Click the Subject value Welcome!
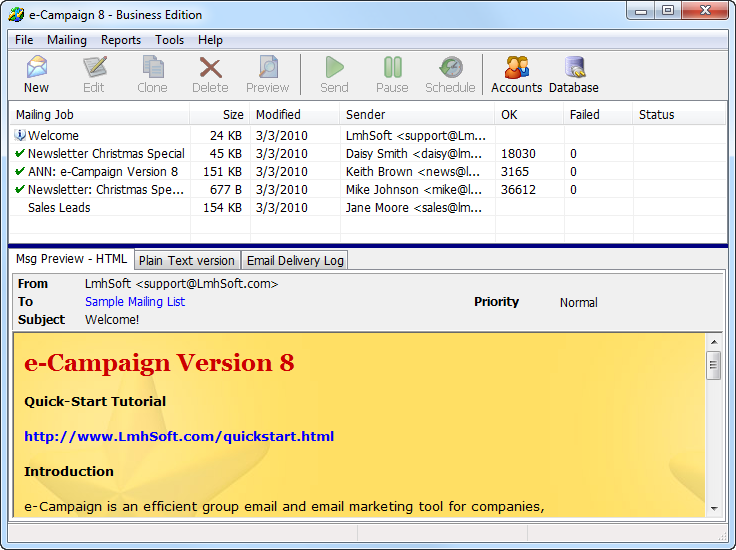736x550 pixels. [x=112, y=320]
